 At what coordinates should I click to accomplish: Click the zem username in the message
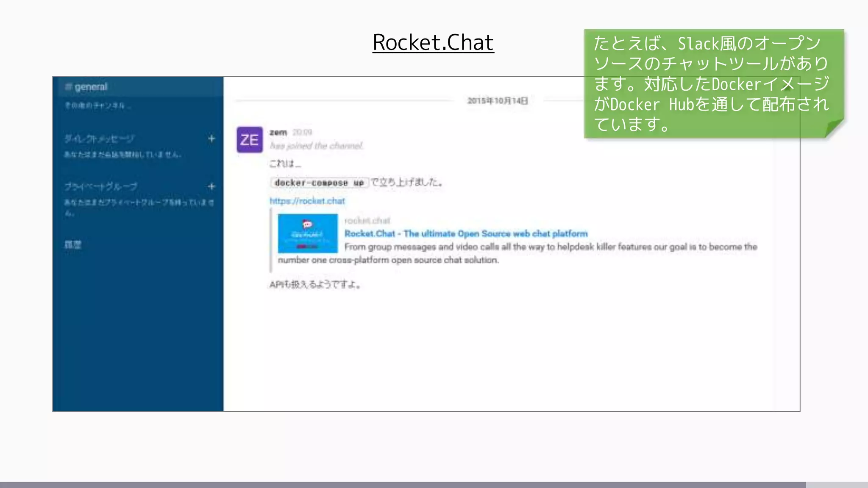[278, 133]
